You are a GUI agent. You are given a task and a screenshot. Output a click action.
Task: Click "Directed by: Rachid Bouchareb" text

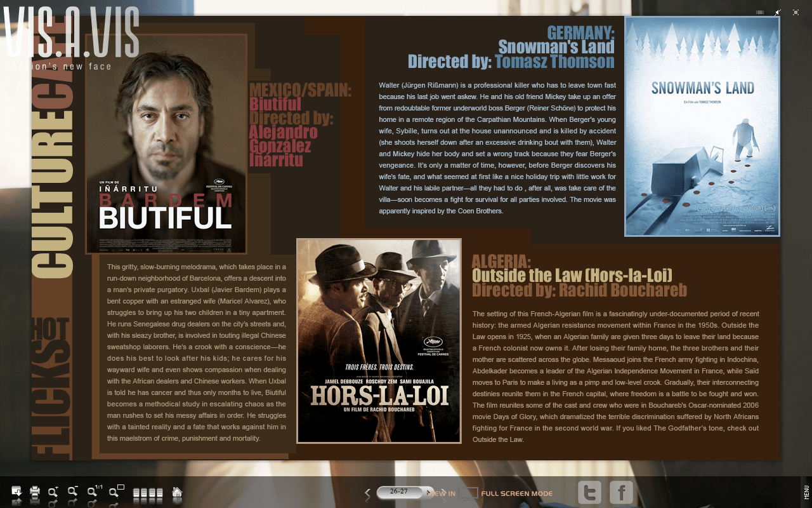click(x=580, y=290)
